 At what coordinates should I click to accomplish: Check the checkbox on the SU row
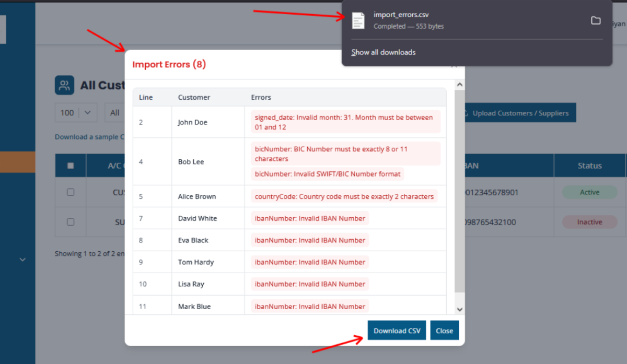click(x=70, y=222)
